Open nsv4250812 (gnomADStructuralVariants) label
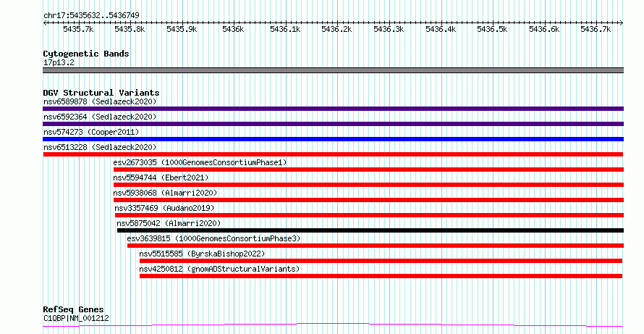This screenshot has width=644, height=334. coord(220,269)
